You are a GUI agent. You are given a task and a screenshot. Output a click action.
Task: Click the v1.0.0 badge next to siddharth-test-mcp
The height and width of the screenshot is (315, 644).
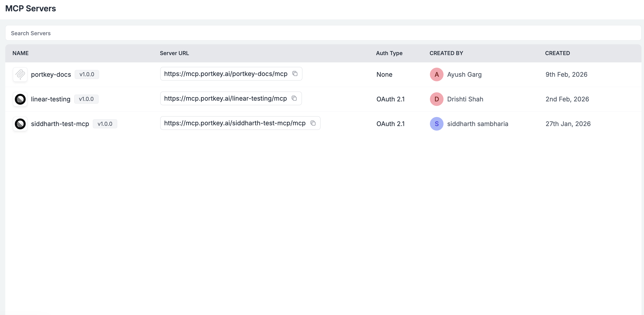(105, 124)
